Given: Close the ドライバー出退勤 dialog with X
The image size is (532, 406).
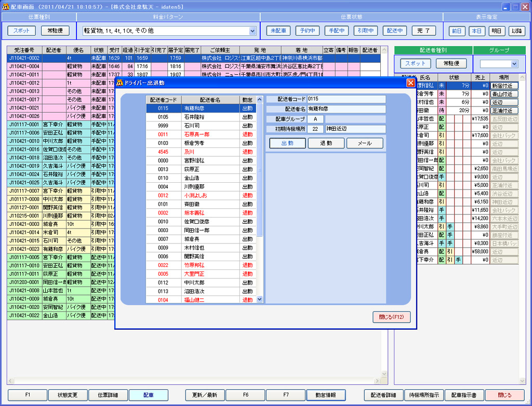Looking at the screenshot, I should pyautogui.click(x=410, y=83).
